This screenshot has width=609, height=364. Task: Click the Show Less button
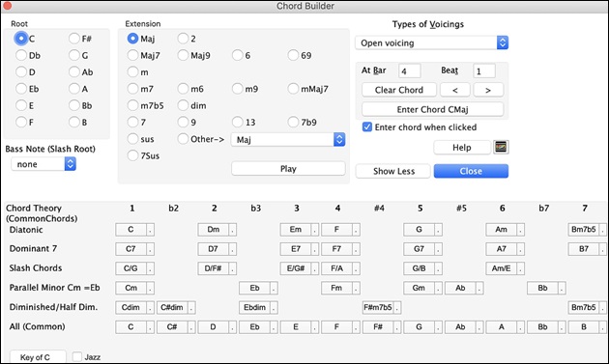point(393,171)
